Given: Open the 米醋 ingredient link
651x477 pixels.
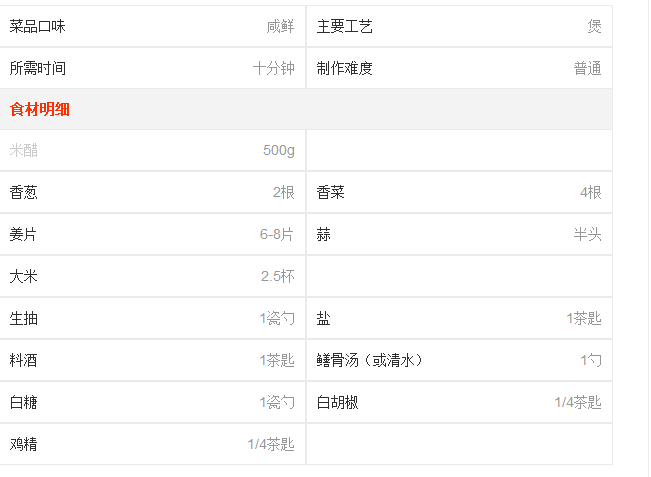Looking at the screenshot, I should click(x=24, y=150).
